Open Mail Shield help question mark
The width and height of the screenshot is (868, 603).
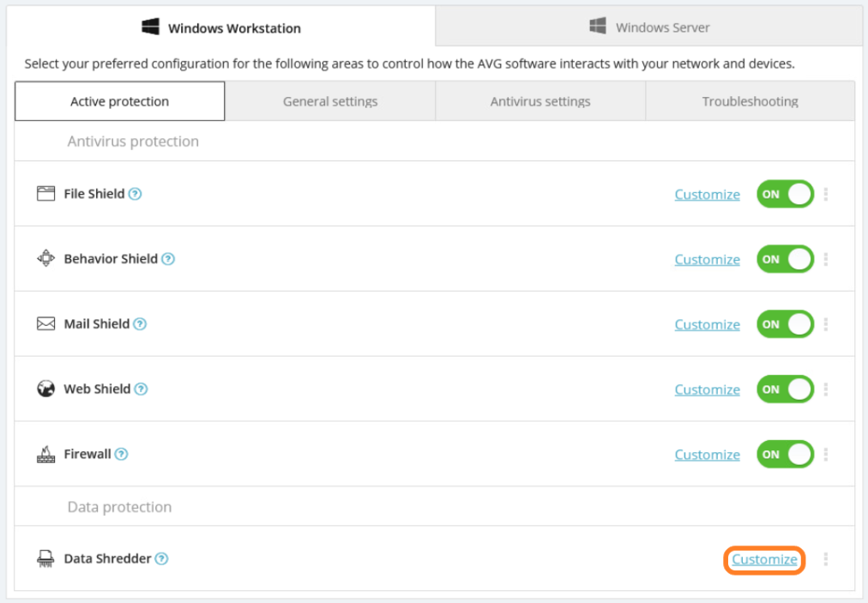click(x=140, y=324)
